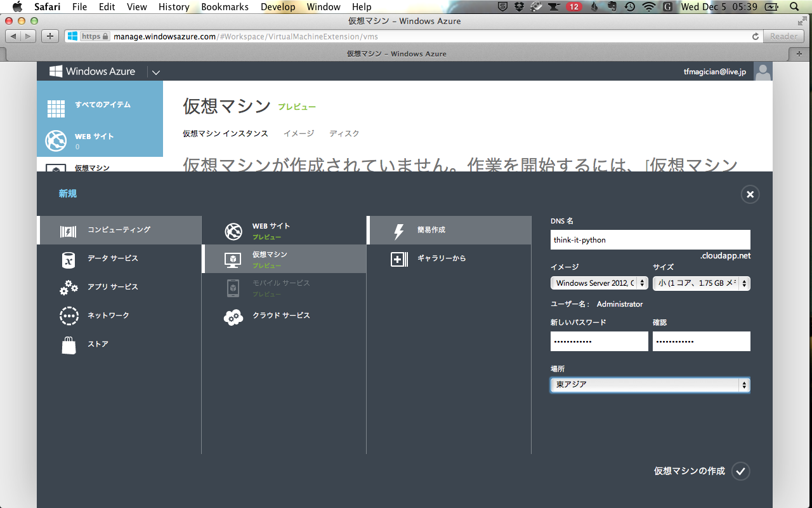Select ストア shopping bag icon
812x508 pixels.
pos(69,345)
